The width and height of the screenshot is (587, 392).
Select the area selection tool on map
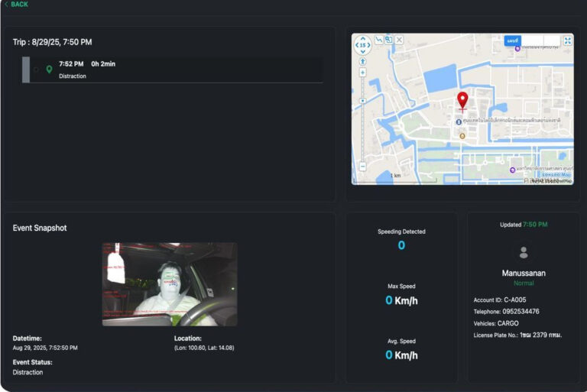pos(389,40)
